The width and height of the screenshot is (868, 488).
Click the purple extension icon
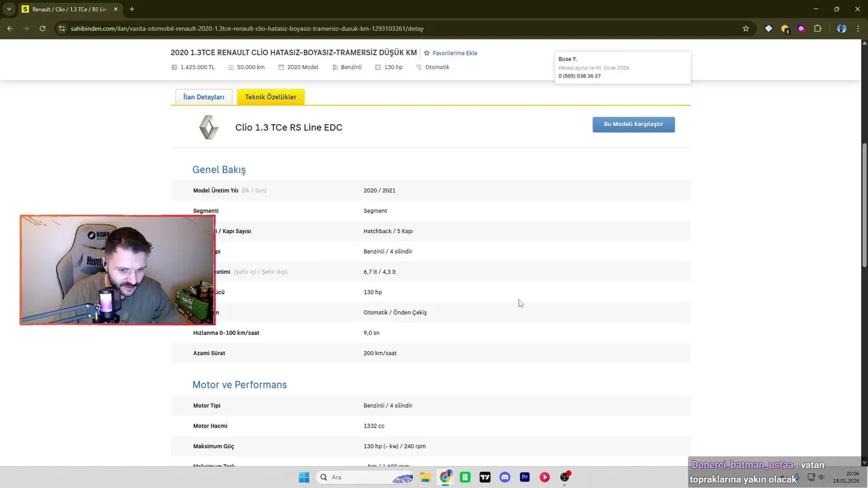[x=801, y=28]
